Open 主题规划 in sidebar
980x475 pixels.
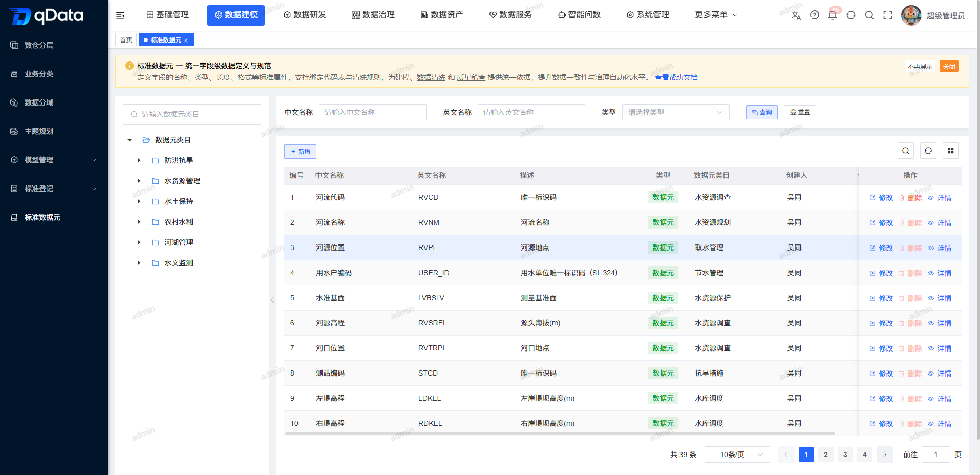(54, 131)
